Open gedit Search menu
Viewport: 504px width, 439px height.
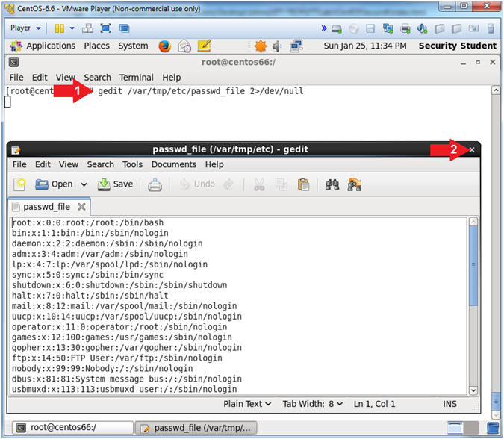point(100,164)
